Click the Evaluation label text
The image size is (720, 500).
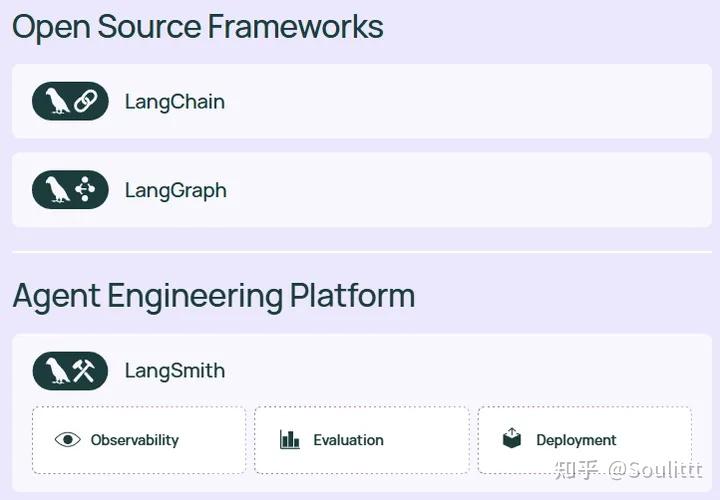[x=348, y=440]
